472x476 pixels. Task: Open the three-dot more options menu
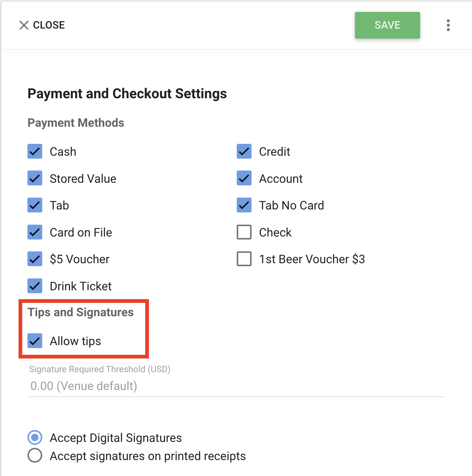click(448, 25)
